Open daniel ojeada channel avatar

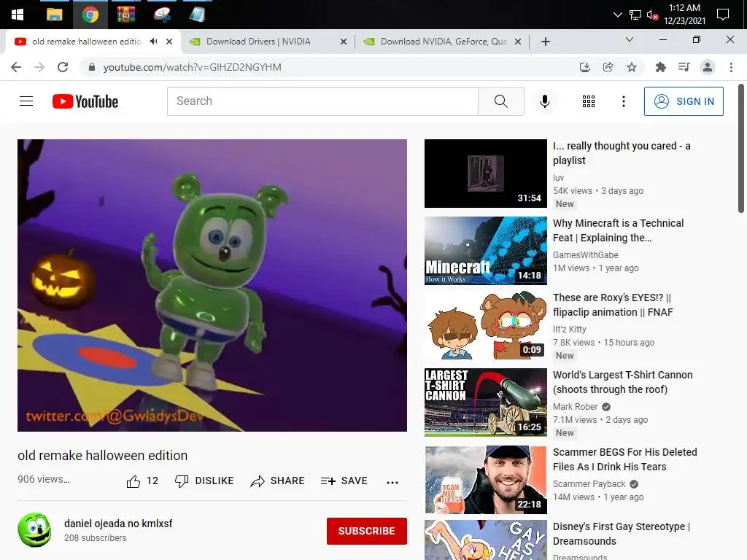[x=34, y=530]
